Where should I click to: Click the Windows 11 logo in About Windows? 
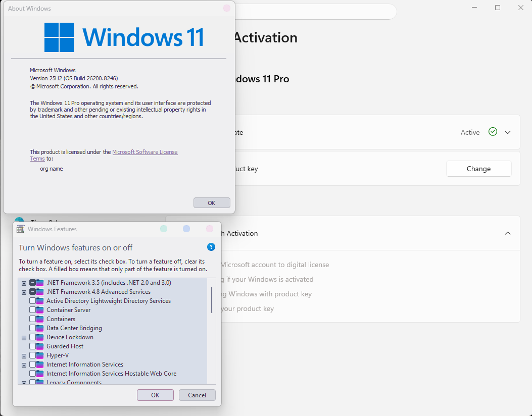(x=124, y=37)
